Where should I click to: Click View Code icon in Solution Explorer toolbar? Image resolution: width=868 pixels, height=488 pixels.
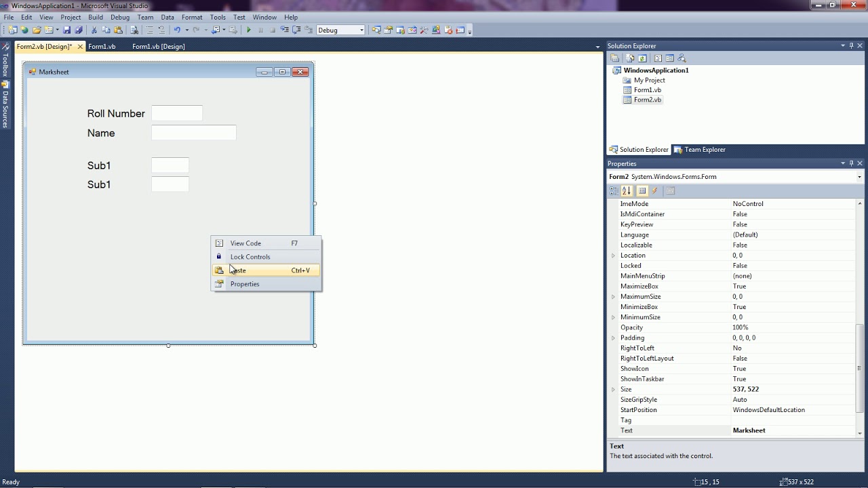point(658,58)
